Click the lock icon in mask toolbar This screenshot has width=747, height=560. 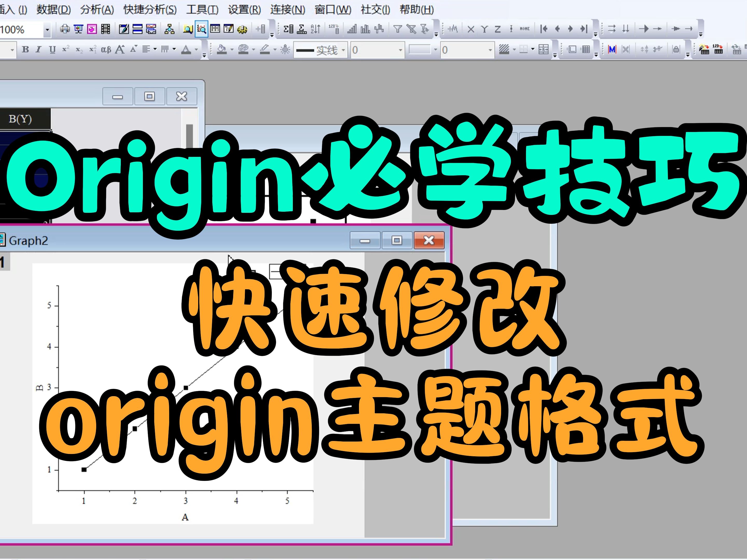point(676,50)
